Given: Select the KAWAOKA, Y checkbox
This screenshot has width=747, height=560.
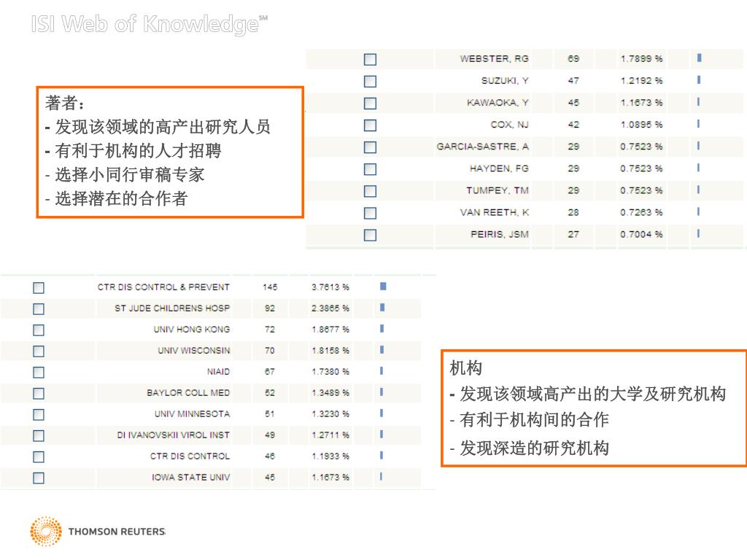Looking at the screenshot, I should point(370,103).
